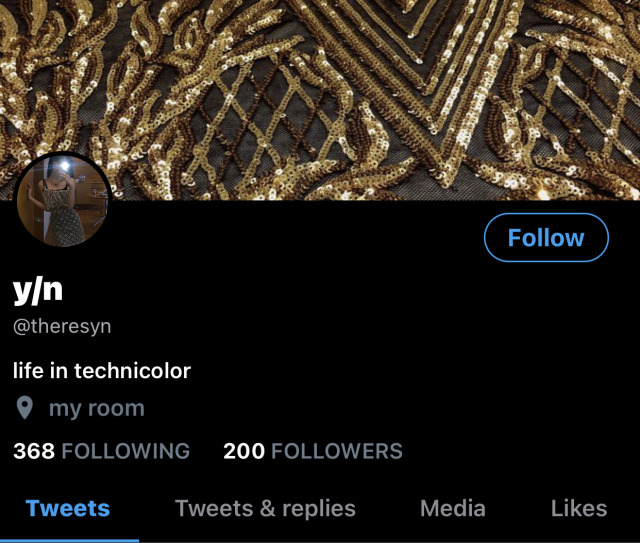Tap the camera flash in avatar photo
Image resolution: width=640 pixels, height=543 pixels.
(64, 165)
